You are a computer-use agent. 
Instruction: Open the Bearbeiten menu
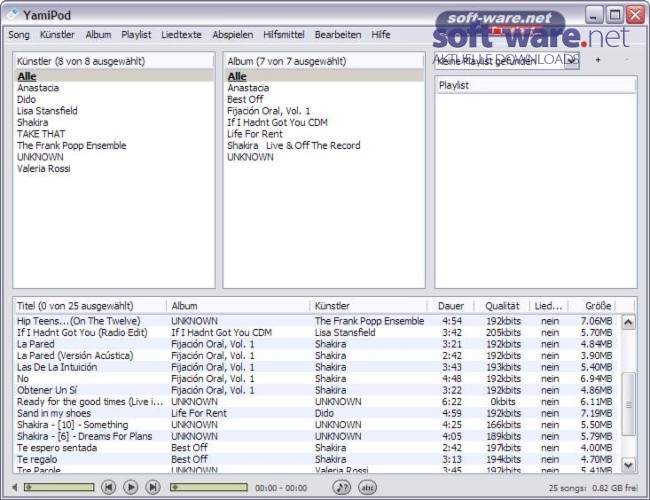338,35
